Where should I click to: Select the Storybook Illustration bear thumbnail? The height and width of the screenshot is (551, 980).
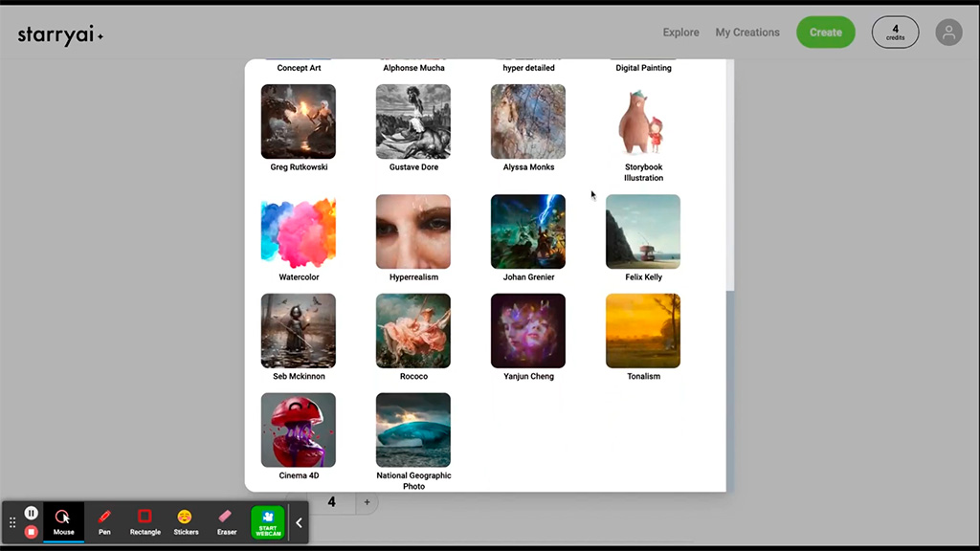[x=643, y=121]
